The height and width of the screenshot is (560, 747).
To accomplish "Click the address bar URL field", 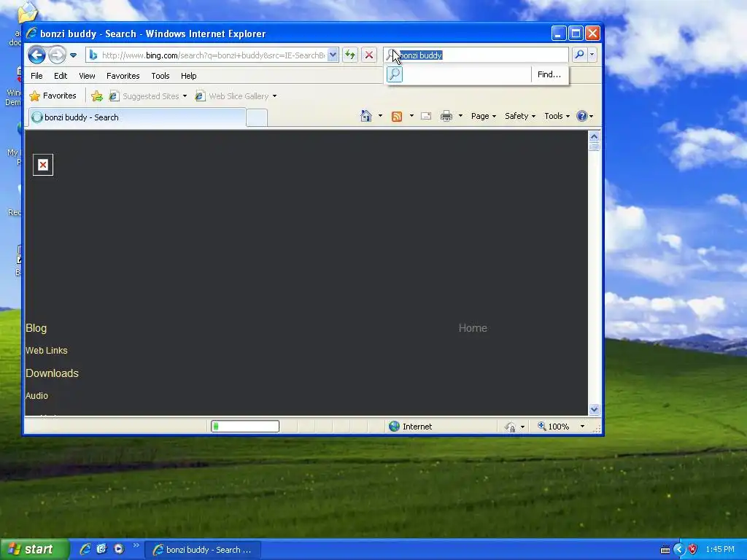I will [212, 55].
